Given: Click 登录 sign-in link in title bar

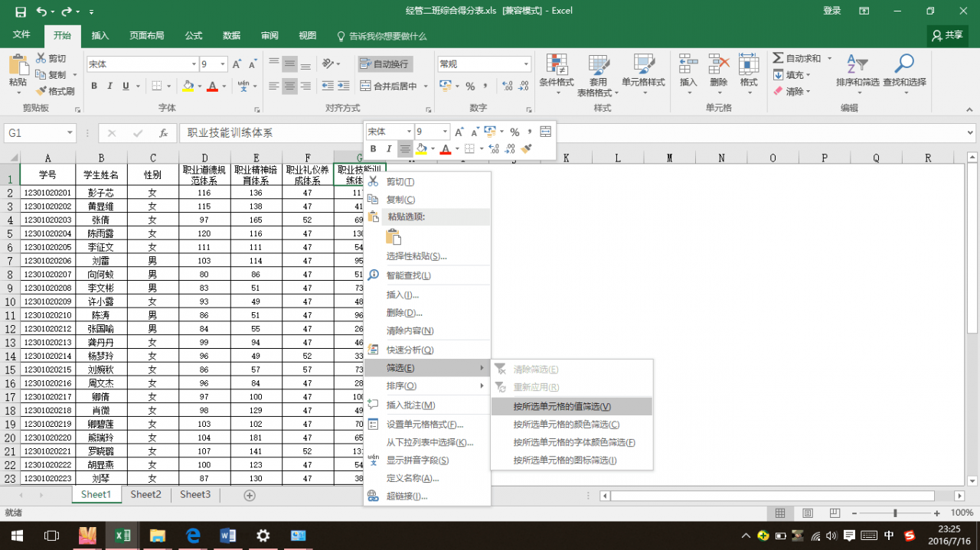Looking at the screenshot, I should [832, 11].
